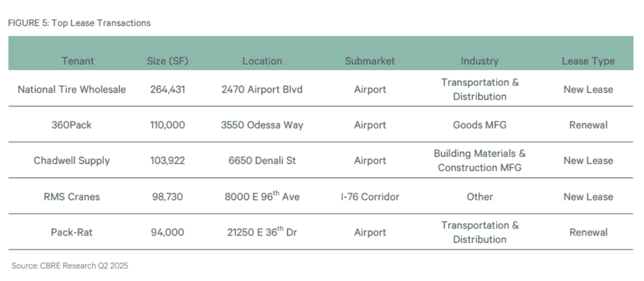The width and height of the screenshot is (644, 281).
Task: Click the Pack-Rat tenant cell
Action: pyautogui.click(x=72, y=232)
